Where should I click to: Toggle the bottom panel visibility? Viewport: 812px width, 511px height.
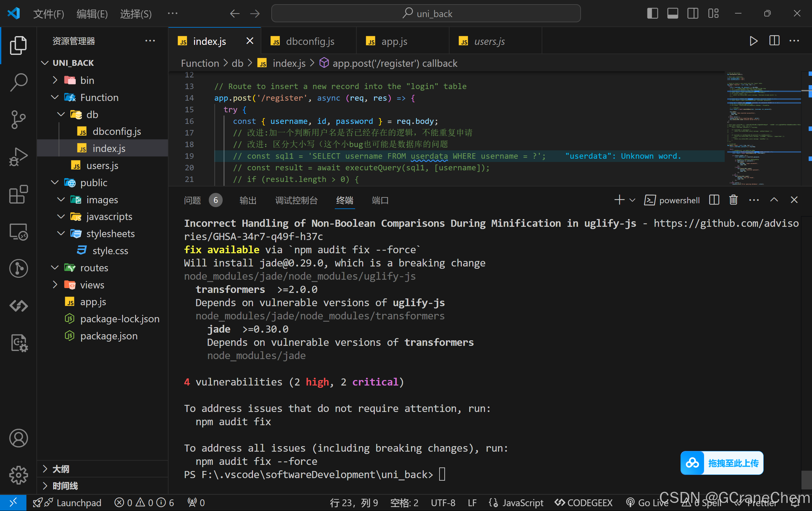pos(673,14)
